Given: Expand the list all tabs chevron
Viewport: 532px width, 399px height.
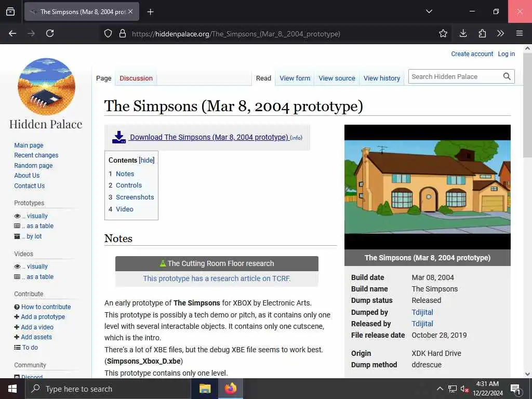Looking at the screenshot, I should pyautogui.click(x=429, y=11).
